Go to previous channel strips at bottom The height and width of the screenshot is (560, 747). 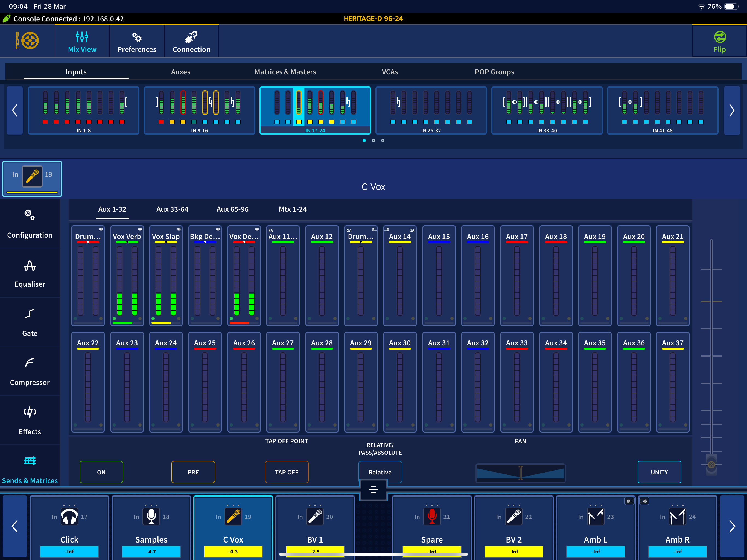click(14, 526)
